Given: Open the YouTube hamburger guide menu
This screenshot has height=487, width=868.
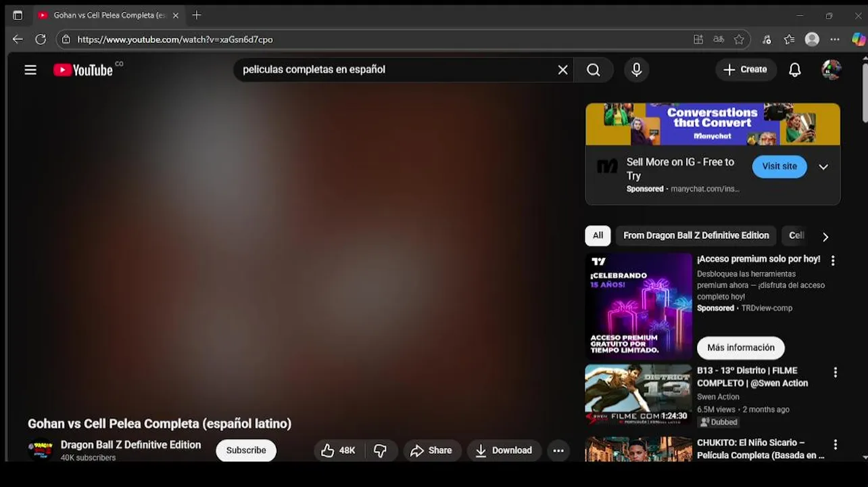Looking at the screenshot, I should point(30,70).
